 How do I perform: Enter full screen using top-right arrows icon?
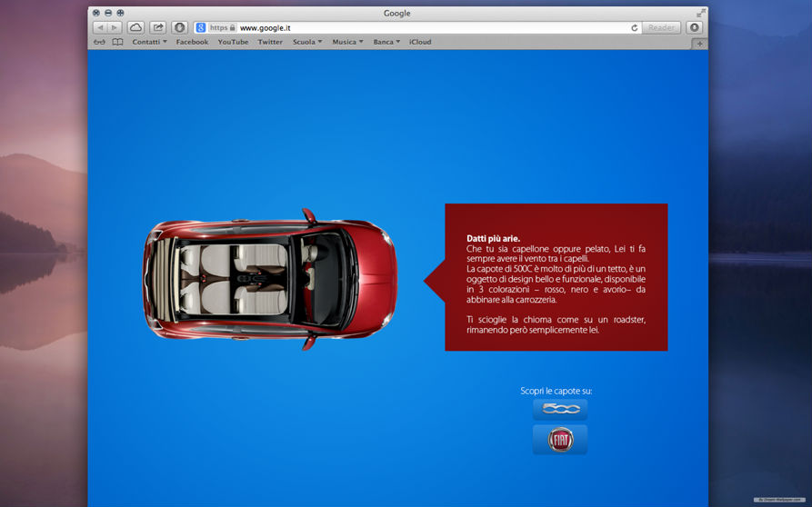coord(700,14)
